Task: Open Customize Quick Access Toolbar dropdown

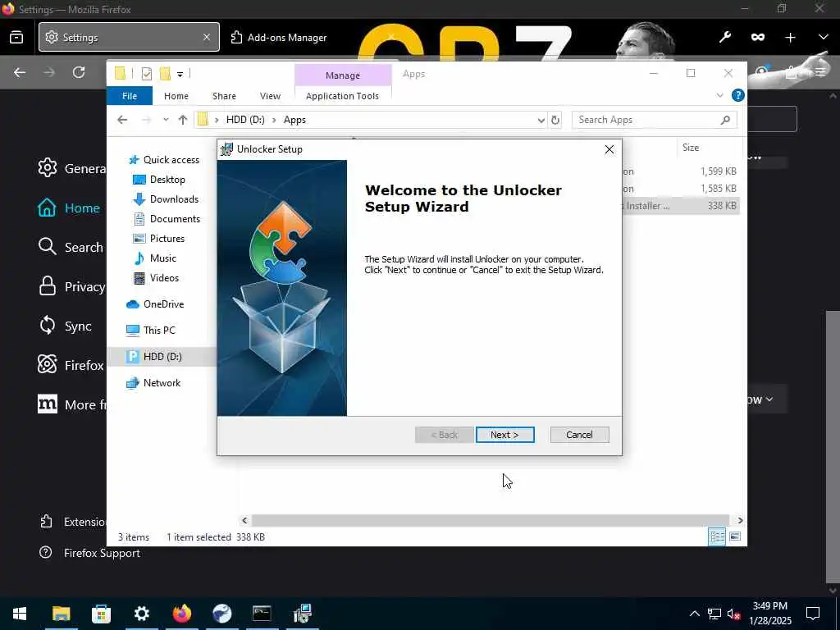Action: 180,74
